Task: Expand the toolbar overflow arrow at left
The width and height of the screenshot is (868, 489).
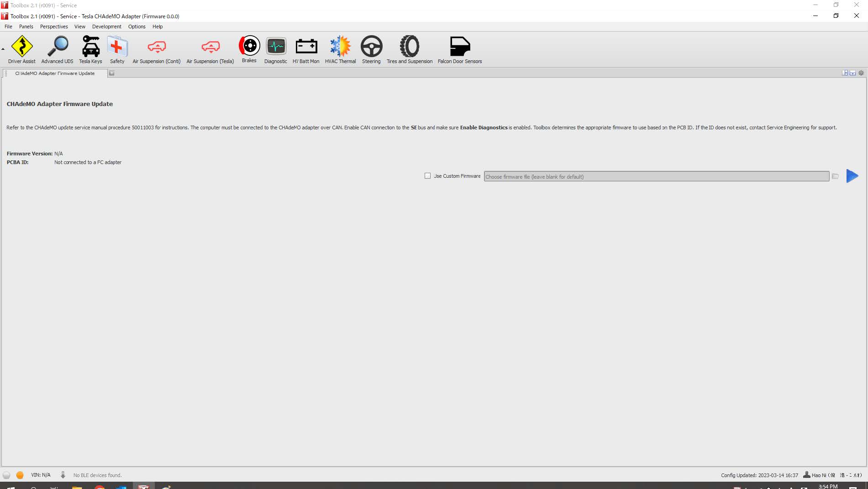Action: point(3,49)
